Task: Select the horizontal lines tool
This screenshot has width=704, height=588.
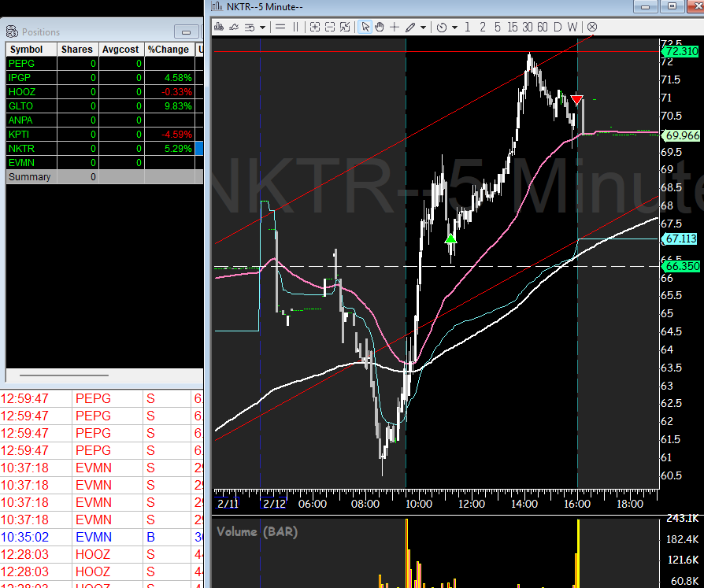Action: [280, 28]
